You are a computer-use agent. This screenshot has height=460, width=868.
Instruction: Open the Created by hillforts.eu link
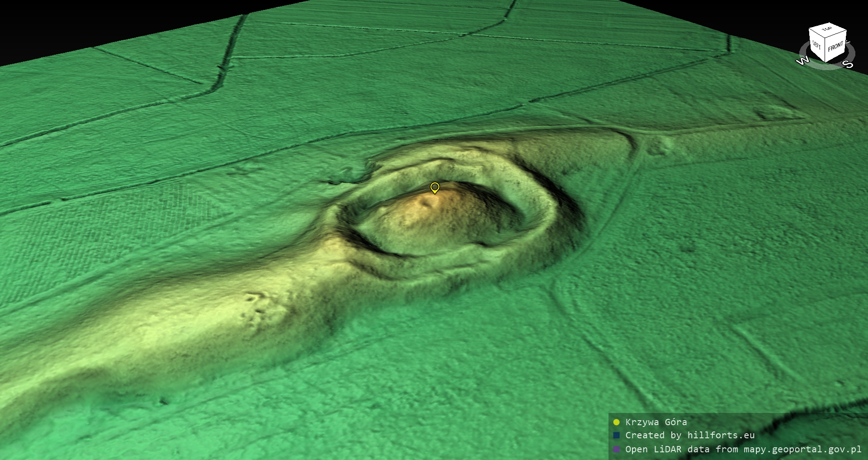click(689, 435)
